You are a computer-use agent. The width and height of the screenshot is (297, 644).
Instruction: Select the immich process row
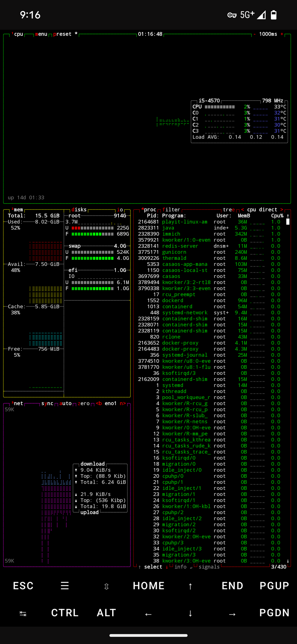(209, 234)
